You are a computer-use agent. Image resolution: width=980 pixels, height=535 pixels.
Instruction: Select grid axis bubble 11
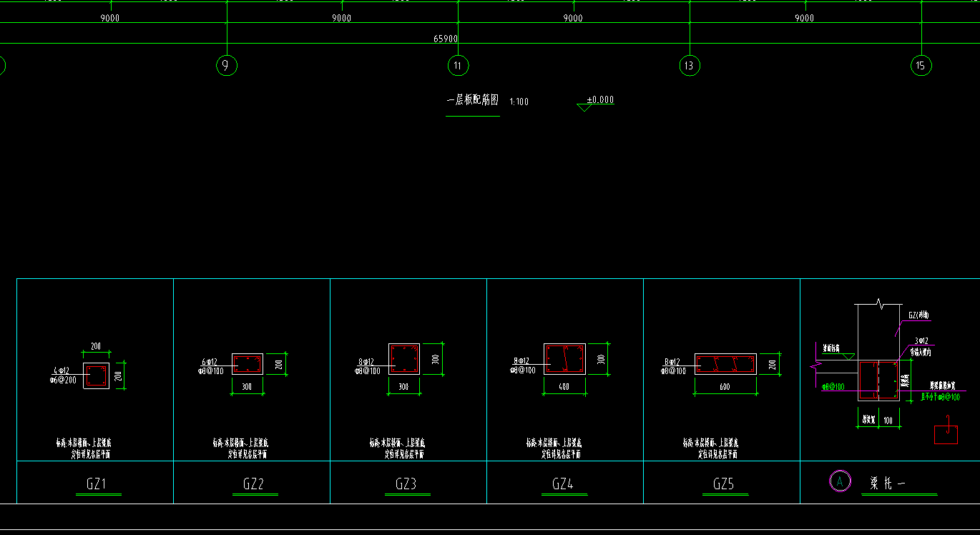[458, 66]
